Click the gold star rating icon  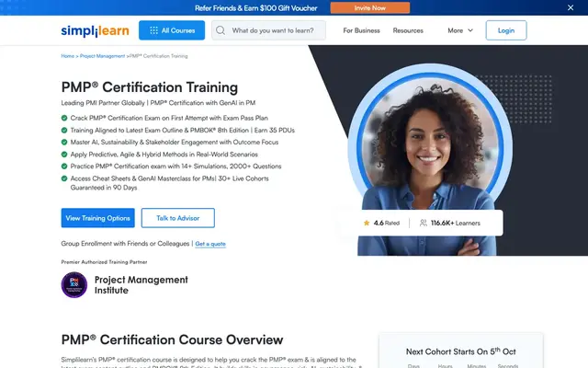click(367, 223)
